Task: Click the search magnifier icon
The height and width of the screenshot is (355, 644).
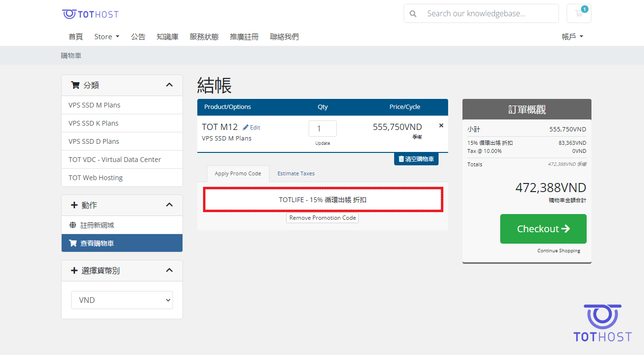Action: [413, 14]
